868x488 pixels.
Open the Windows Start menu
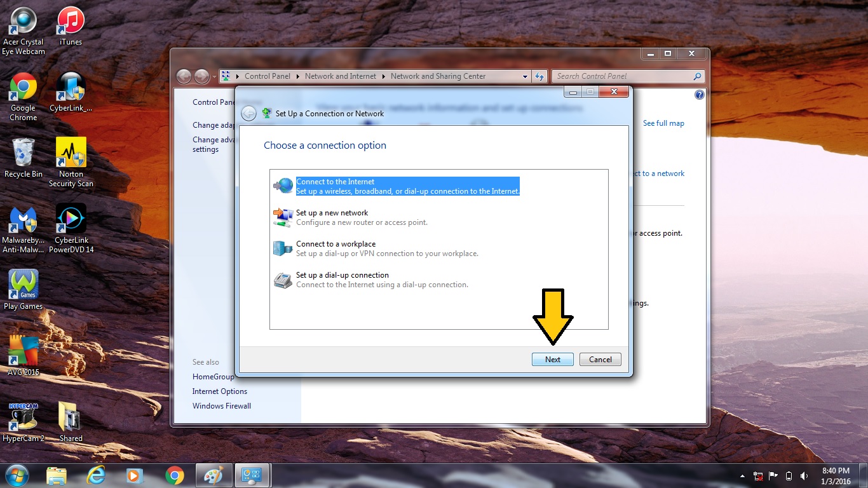click(x=17, y=475)
